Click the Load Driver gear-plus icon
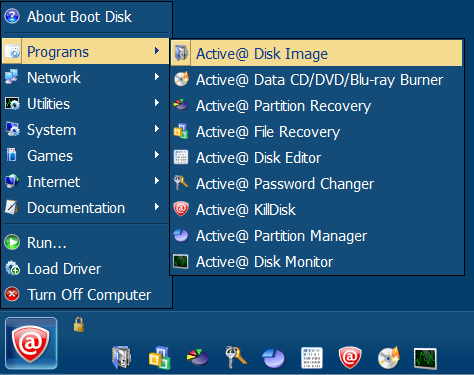Image resolution: width=474 pixels, height=375 pixels. [x=13, y=268]
